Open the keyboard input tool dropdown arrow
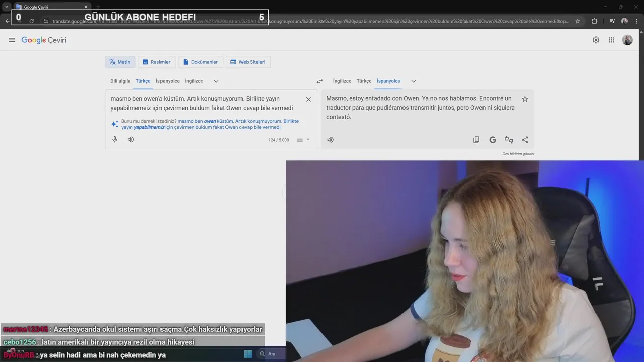The image size is (644, 362). click(308, 140)
